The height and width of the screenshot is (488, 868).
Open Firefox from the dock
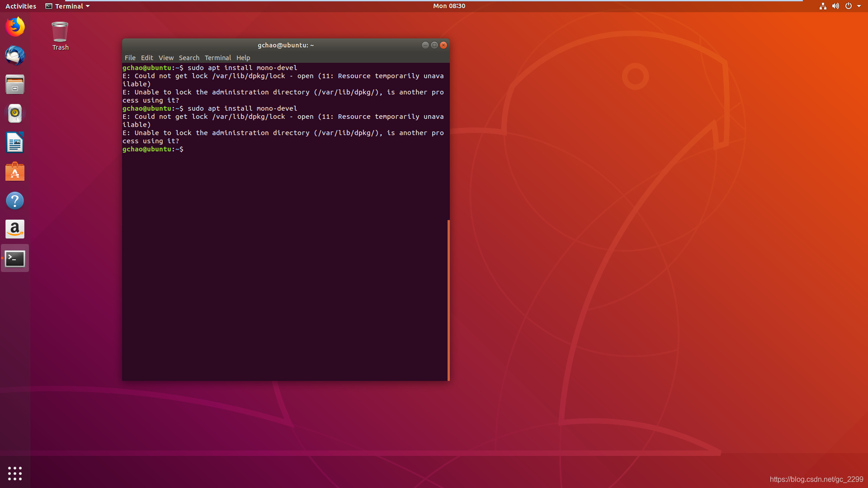[x=15, y=27]
